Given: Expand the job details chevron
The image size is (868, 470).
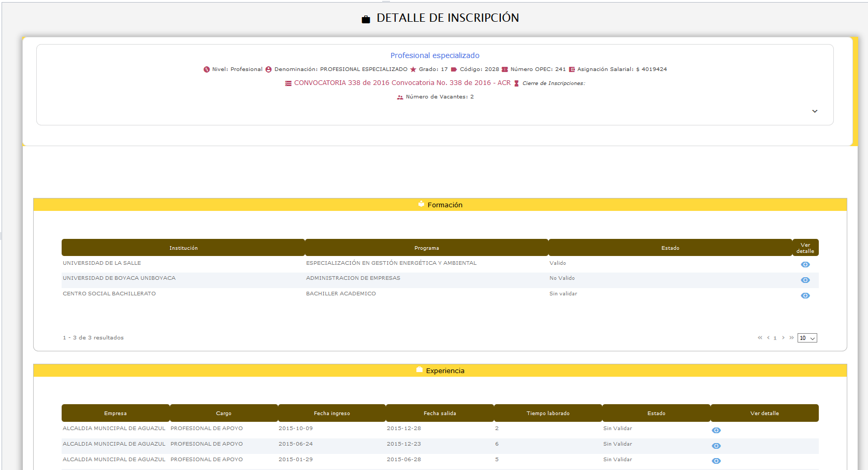Looking at the screenshot, I should point(814,111).
